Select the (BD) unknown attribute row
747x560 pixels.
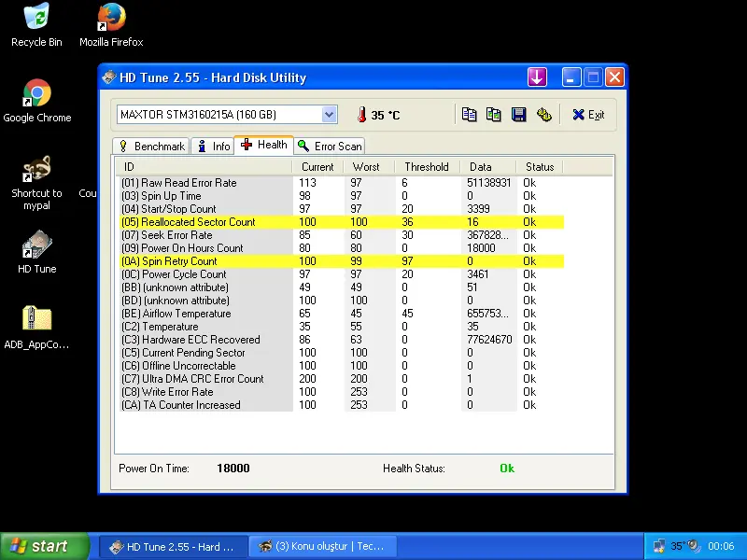342,301
